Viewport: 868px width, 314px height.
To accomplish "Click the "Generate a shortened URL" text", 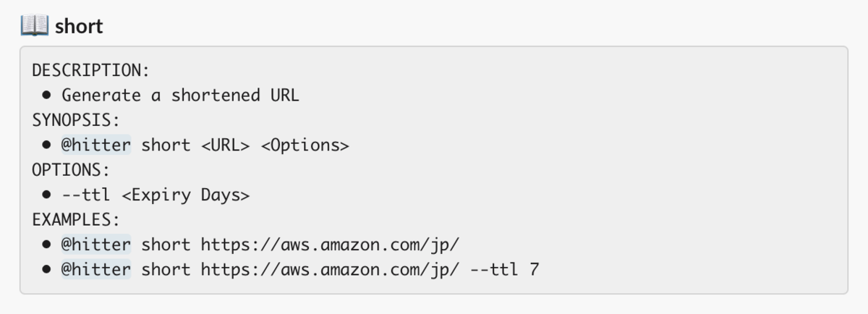I will tap(180, 96).
